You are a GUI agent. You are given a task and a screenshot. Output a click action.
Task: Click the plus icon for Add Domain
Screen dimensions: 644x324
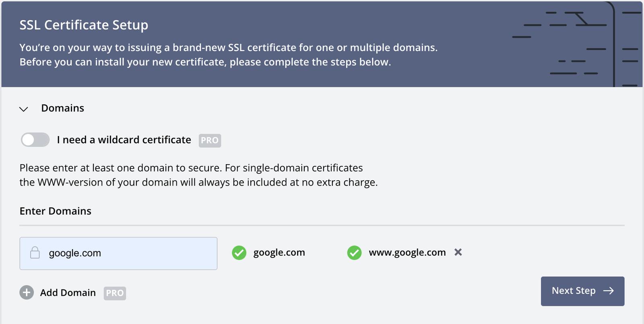click(x=27, y=293)
